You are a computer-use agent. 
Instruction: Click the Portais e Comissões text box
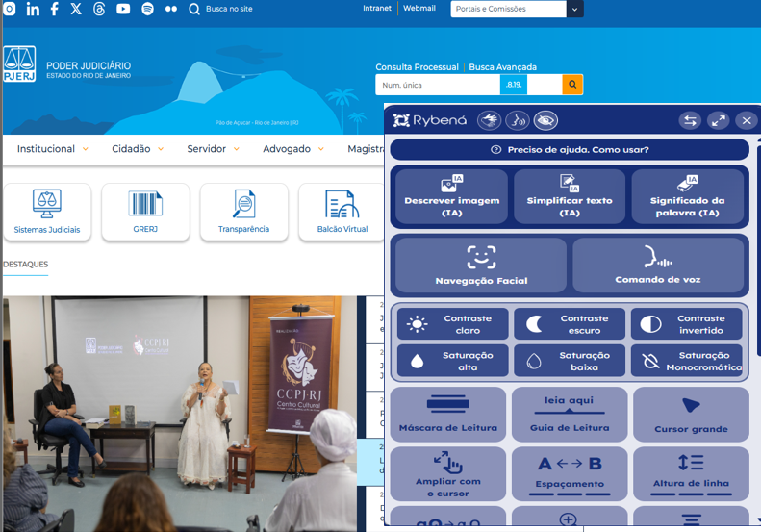coord(508,9)
